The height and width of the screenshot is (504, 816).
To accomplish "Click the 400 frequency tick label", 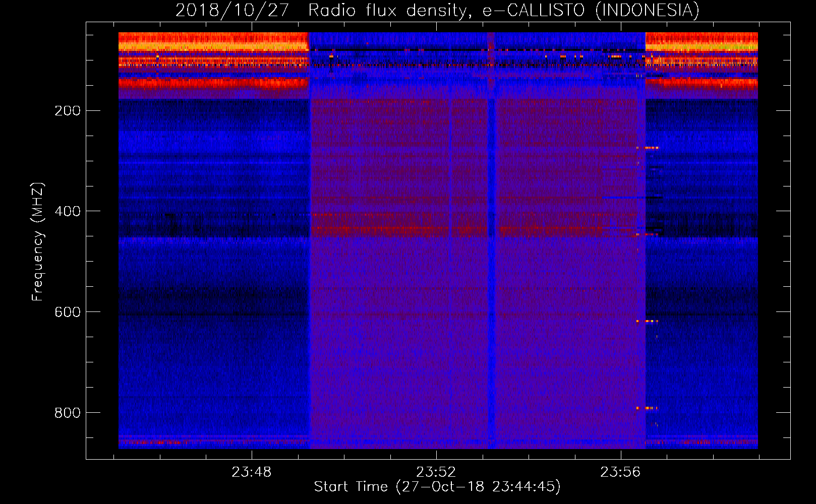I will (68, 211).
